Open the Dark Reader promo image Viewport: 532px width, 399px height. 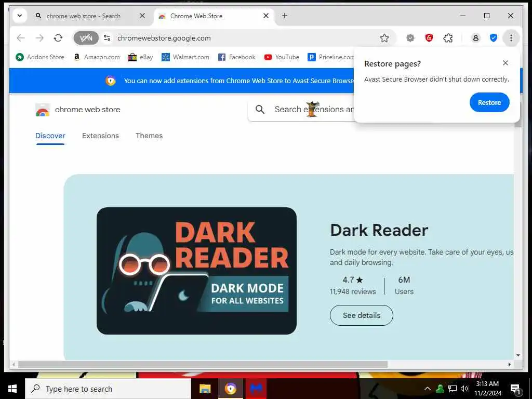tap(196, 271)
